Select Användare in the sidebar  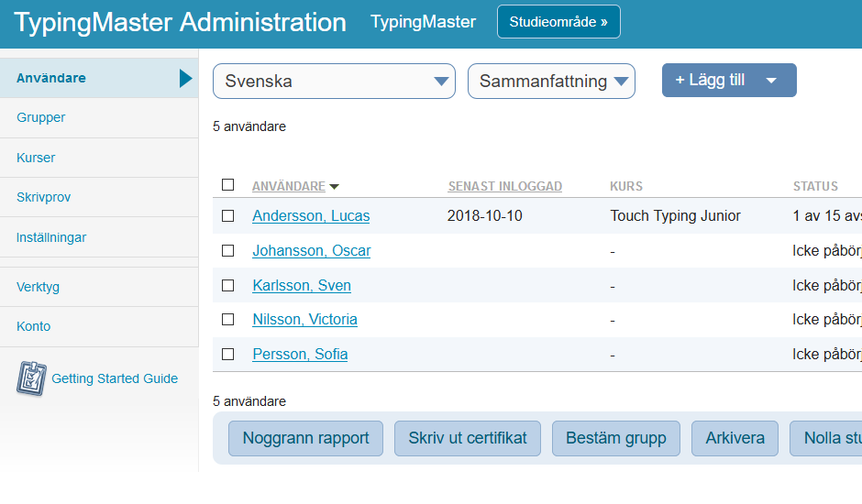pyautogui.click(x=99, y=78)
